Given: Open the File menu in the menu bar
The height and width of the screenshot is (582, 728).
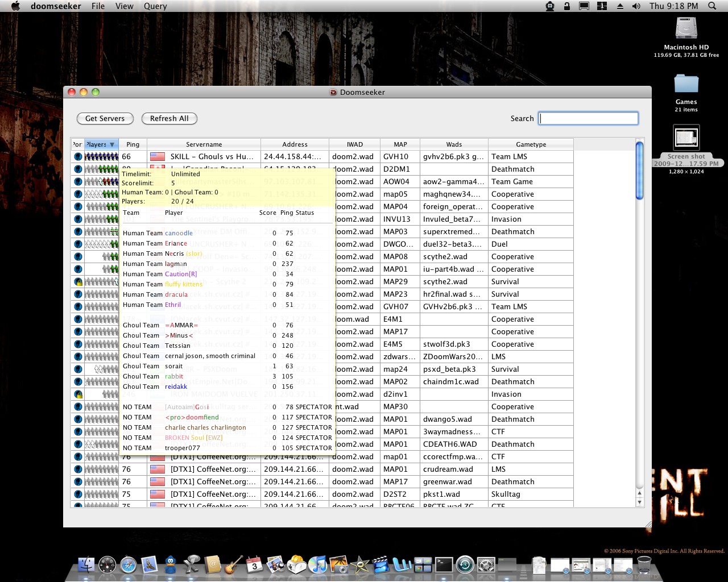Looking at the screenshot, I should click(98, 6).
